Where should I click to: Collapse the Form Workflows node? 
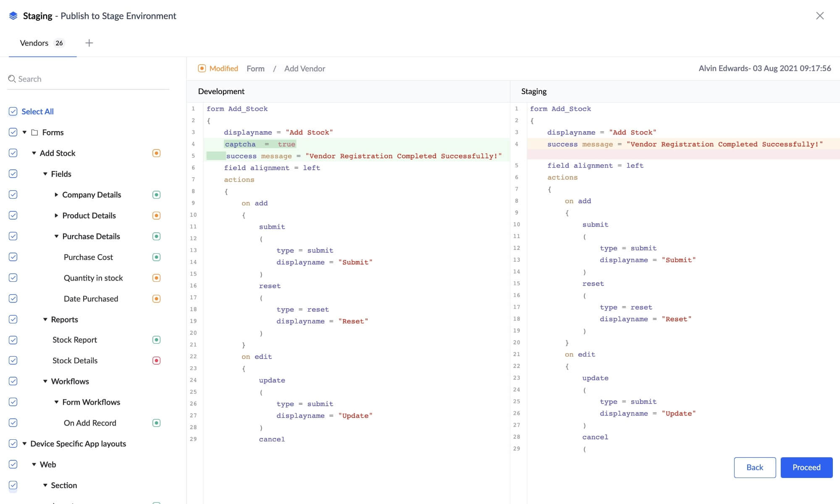56,402
